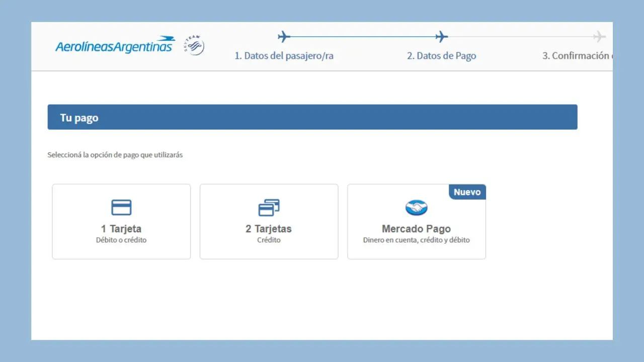Click the Mercado Pago handshake logo
Viewport: 644px width, 362px height.
coord(417,208)
